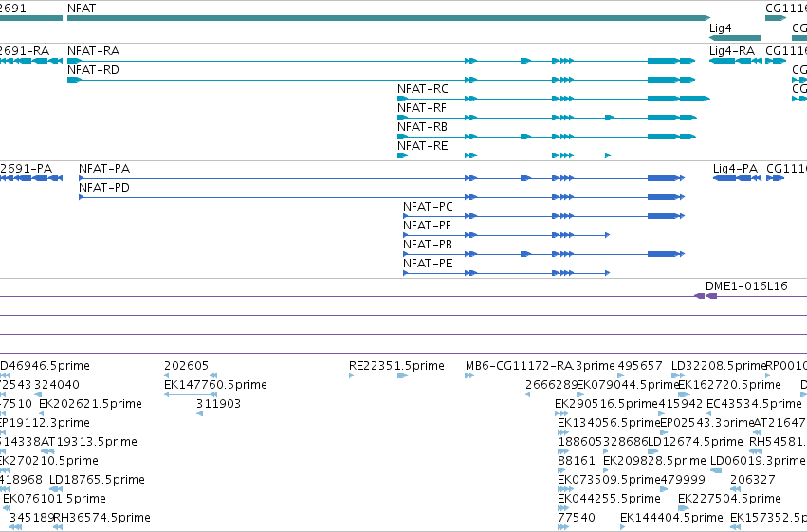Select the 479999 EST label
The image size is (807, 532).
click(x=683, y=480)
